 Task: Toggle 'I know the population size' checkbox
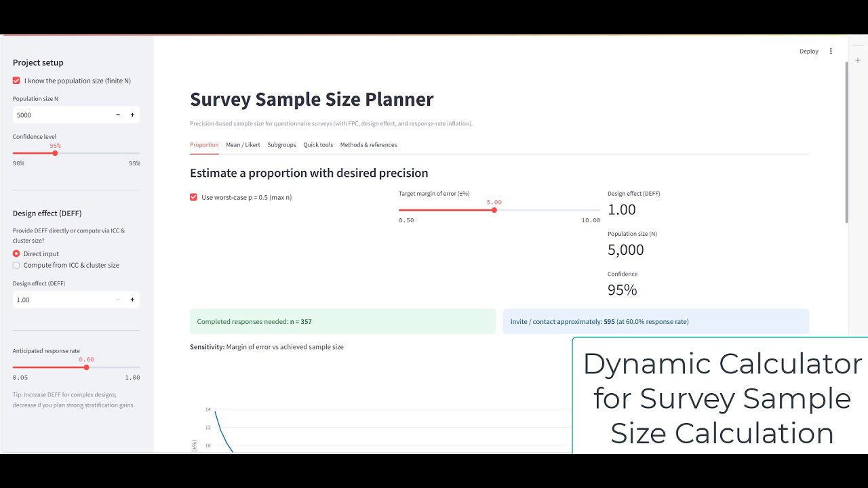coord(16,81)
